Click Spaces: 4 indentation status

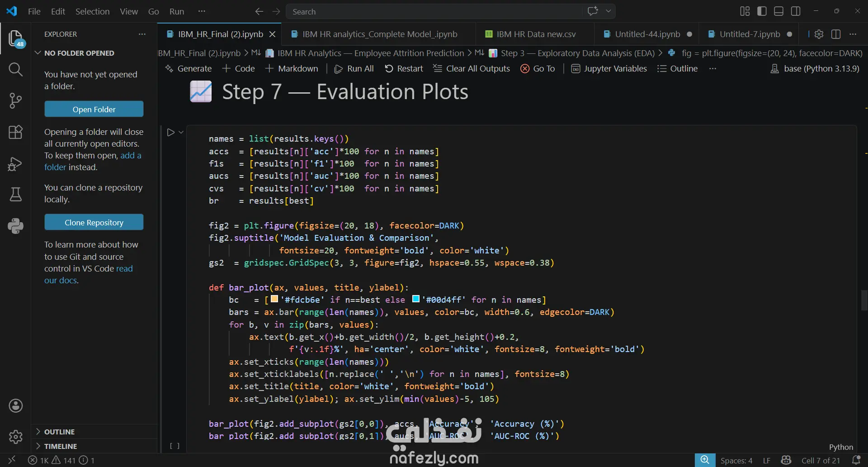[736, 460]
